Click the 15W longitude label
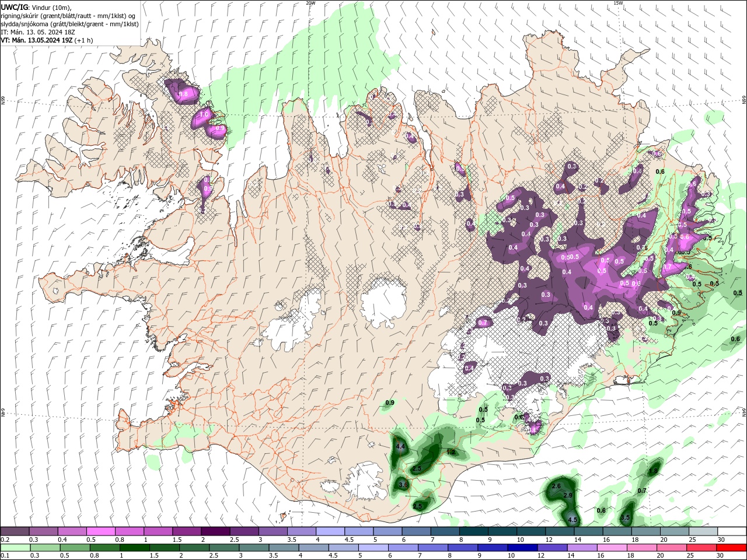Screen dimensions: 747x560 [x=618, y=3]
